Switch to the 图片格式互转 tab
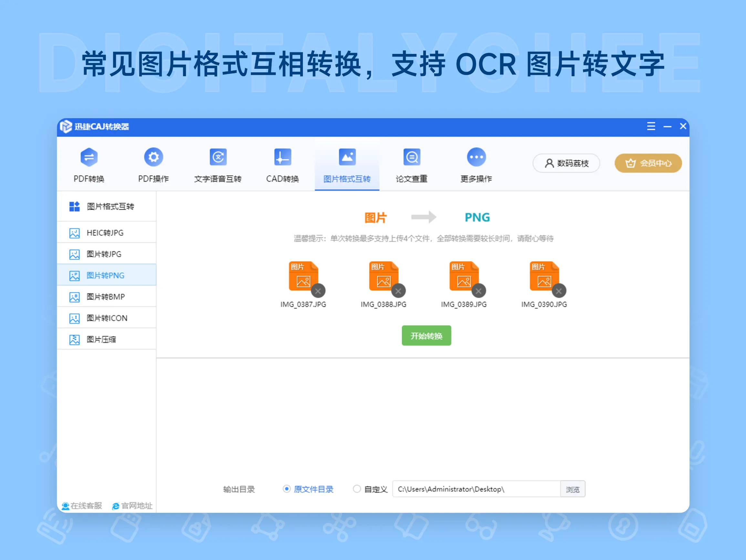 347,165
